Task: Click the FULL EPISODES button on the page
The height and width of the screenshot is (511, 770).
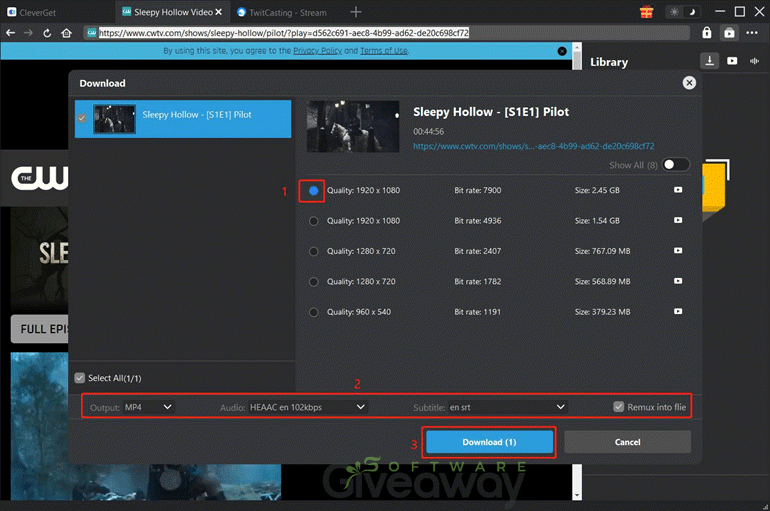Action: (40, 329)
